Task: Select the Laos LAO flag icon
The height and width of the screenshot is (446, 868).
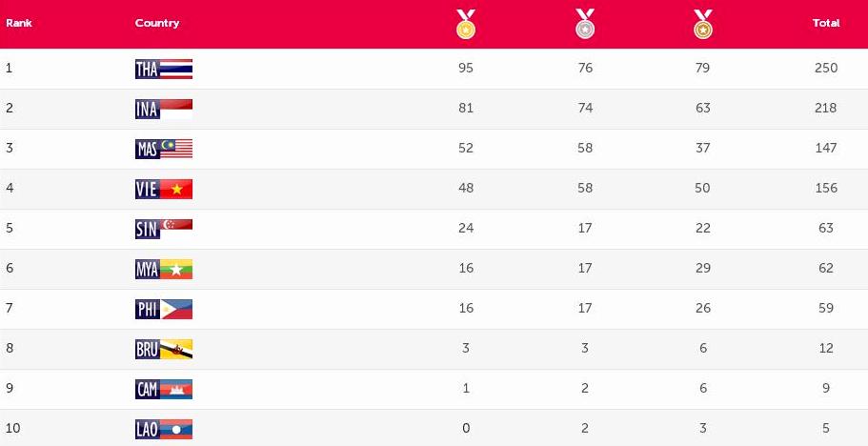Action: [164, 429]
